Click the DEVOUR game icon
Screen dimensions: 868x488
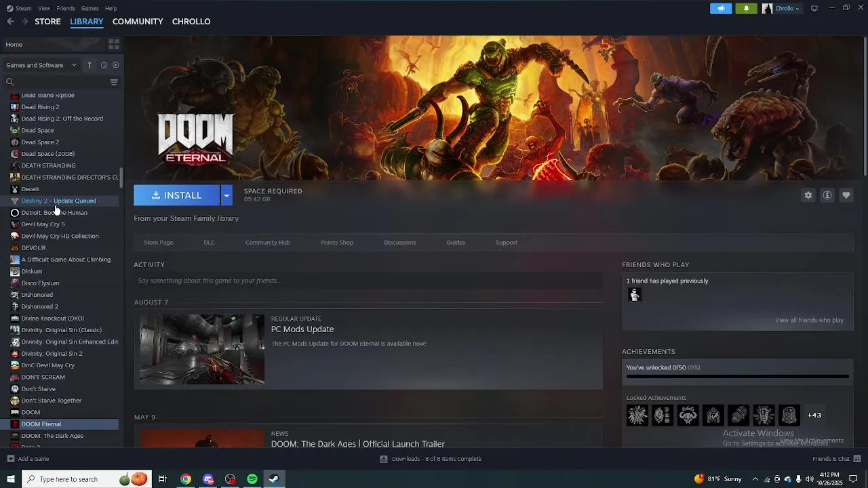15,248
